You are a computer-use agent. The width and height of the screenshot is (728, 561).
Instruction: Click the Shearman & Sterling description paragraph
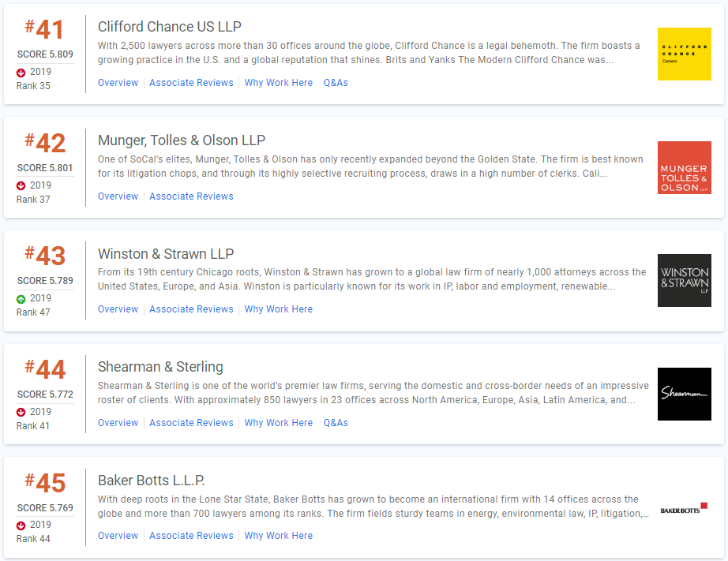[x=373, y=393]
